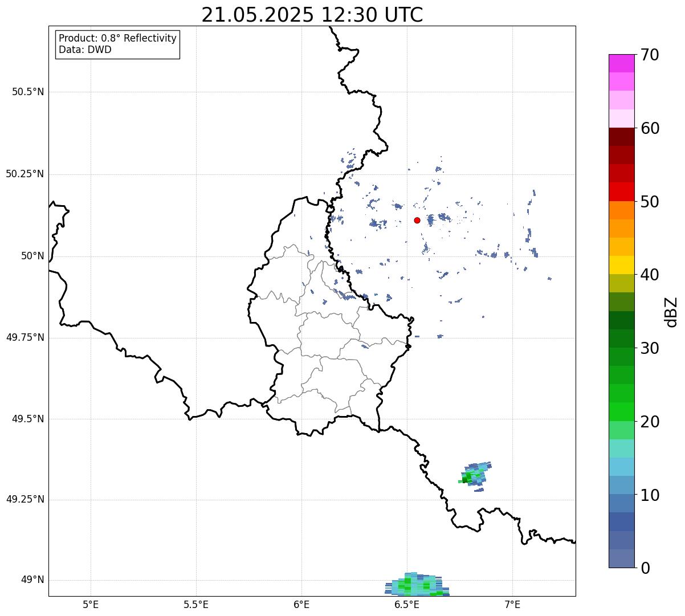This screenshot has width=685, height=616.
Task: Click the 'Product: 0.8° Reflectivity' label
Action: pyautogui.click(x=118, y=38)
